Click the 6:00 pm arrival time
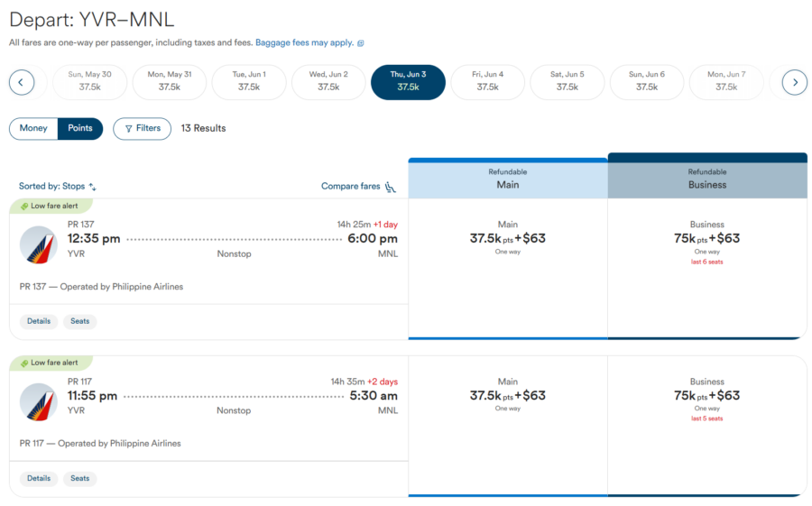 tap(373, 239)
